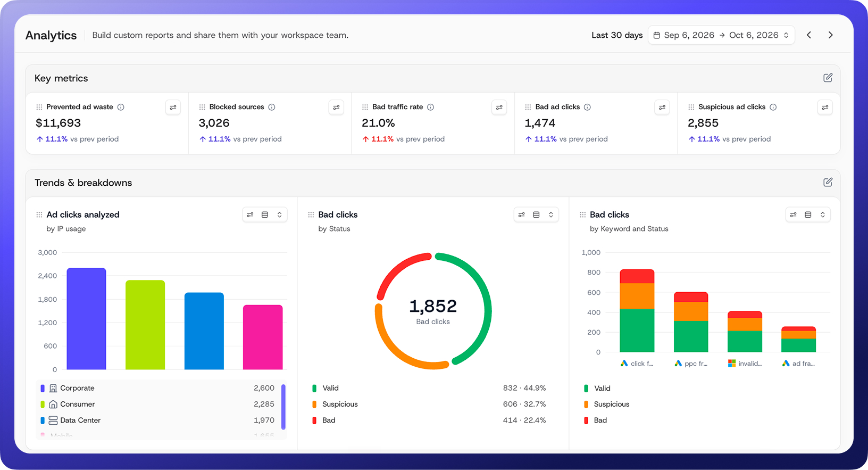Grab Bad clicks by Keyword drag handle
This screenshot has height=470, width=868.
point(582,215)
